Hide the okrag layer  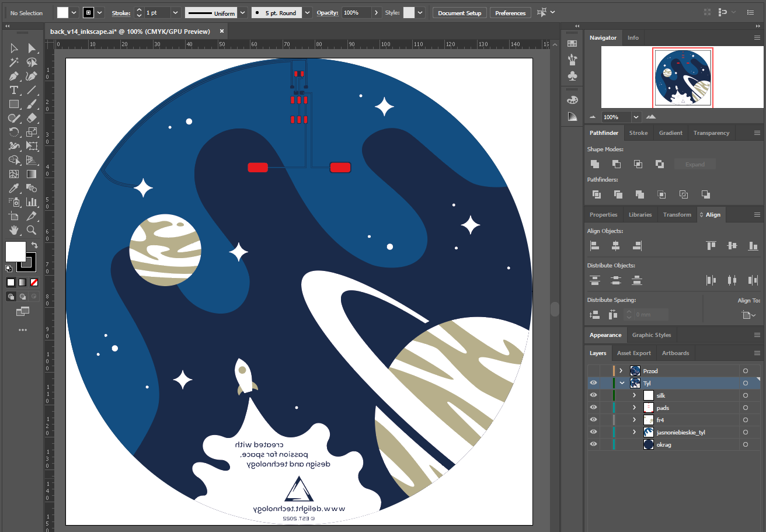tap(593, 444)
